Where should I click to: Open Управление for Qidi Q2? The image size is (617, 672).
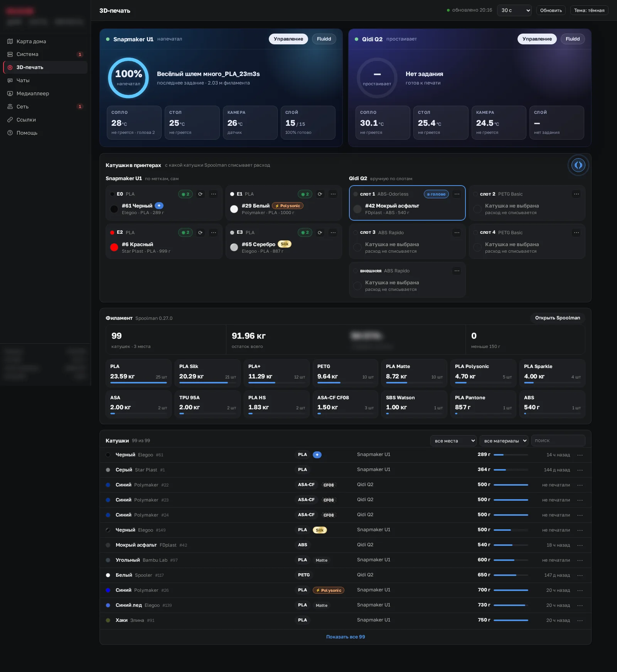tap(537, 39)
